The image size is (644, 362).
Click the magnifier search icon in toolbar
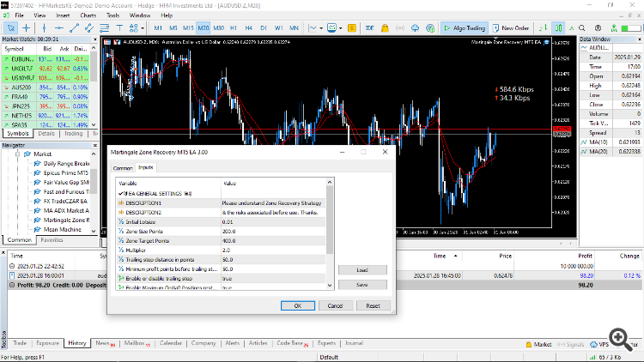[x=582, y=28]
